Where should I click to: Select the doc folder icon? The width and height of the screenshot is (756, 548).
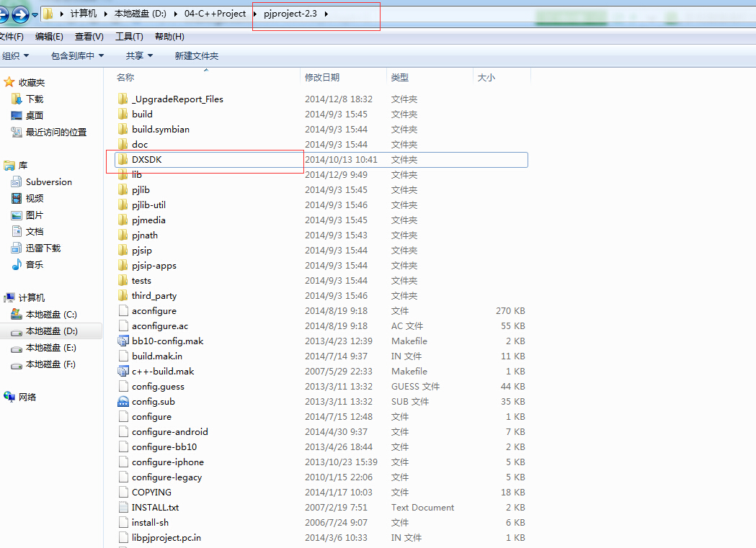coord(123,144)
